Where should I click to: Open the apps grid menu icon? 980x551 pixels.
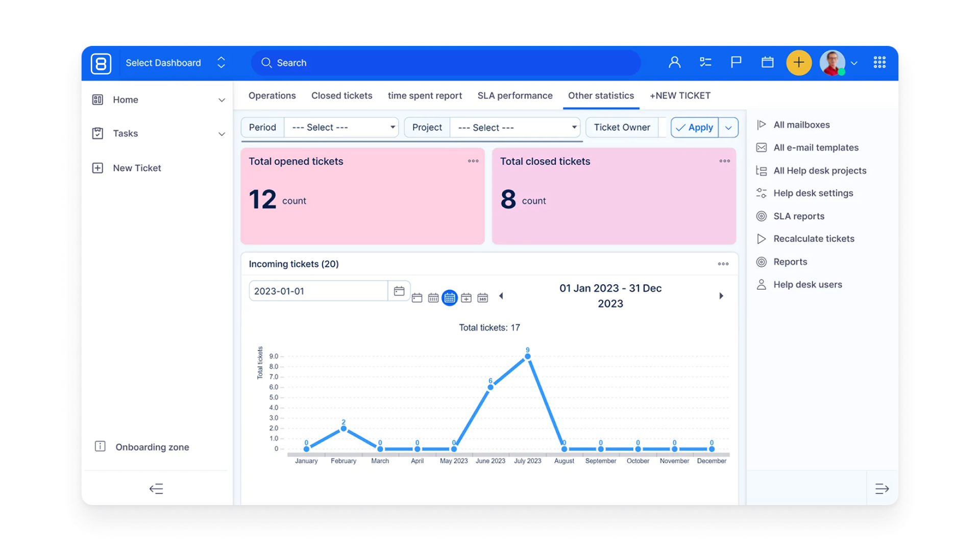[879, 62]
